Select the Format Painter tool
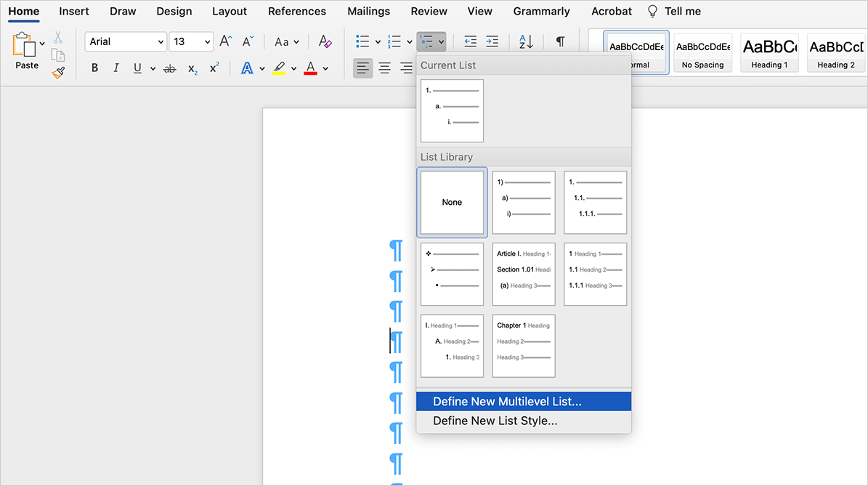Screen dimensions: 868x486 (x=57, y=72)
